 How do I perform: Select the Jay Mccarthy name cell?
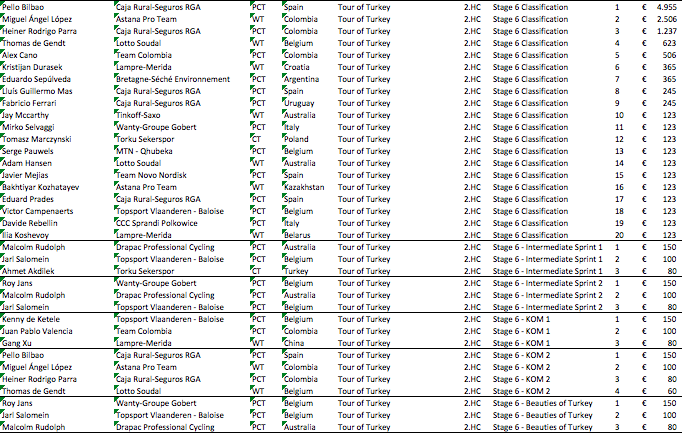click(25, 115)
